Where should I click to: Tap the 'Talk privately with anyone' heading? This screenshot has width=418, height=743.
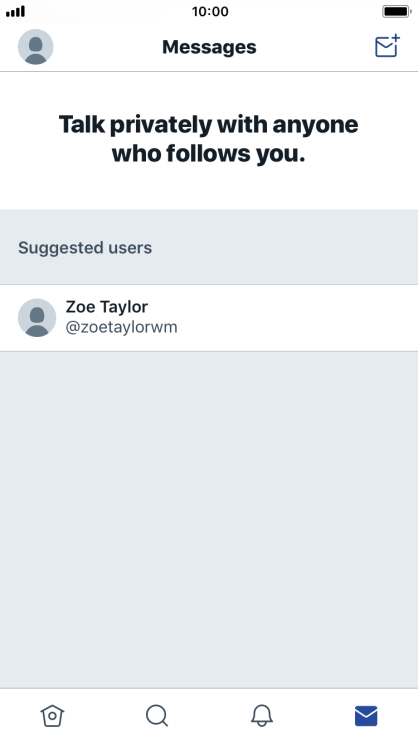(x=209, y=125)
